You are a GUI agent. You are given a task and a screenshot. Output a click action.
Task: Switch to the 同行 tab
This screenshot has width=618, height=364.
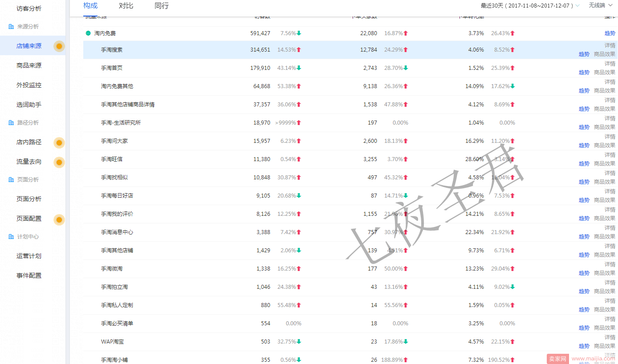point(162,6)
